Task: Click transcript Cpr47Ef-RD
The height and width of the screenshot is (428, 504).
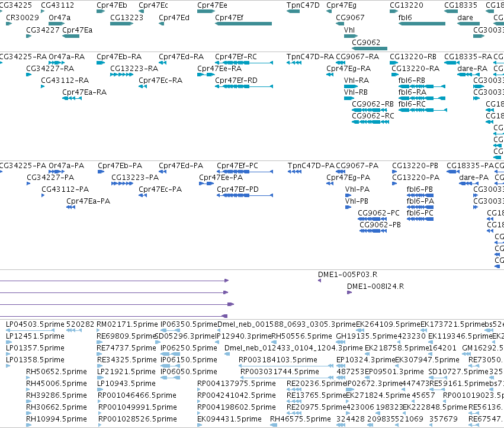Action: [236, 81]
